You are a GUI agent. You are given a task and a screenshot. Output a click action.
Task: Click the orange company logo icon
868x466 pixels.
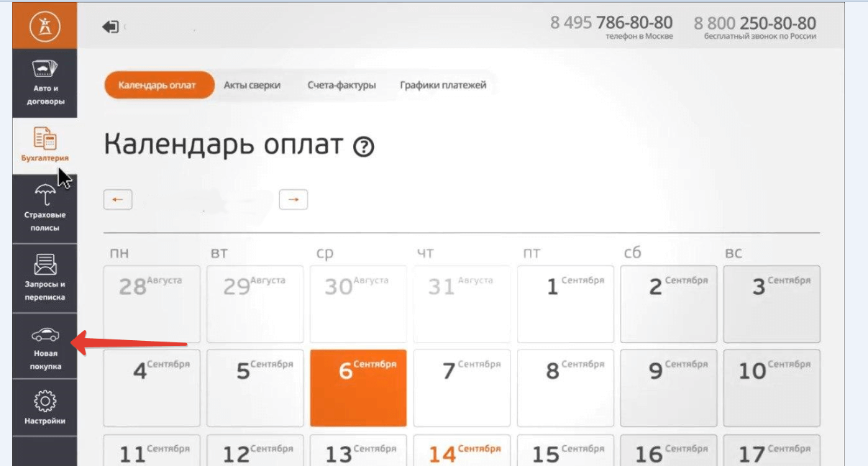[x=45, y=27]
